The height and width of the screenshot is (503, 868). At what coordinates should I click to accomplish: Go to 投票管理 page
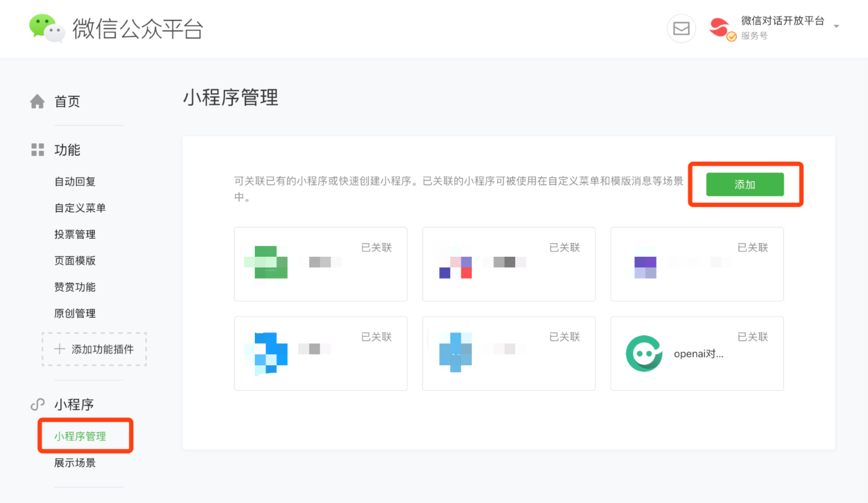tap(75, 234)
